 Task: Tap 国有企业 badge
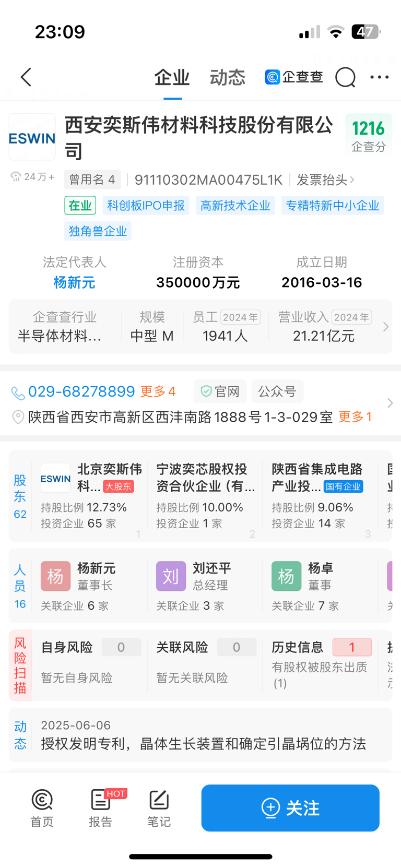tap(343, 486)
